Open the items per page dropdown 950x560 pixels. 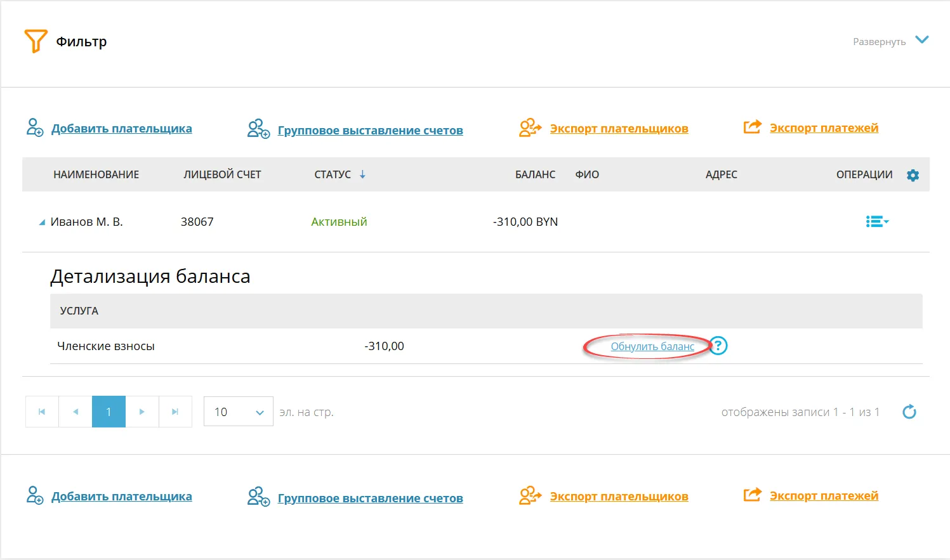point(238,412)
